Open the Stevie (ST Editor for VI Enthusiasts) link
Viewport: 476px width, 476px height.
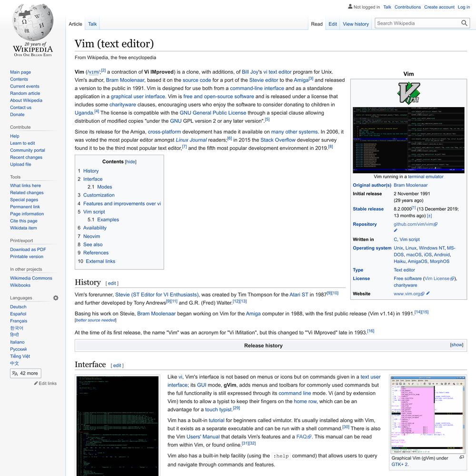pos(157,295)
